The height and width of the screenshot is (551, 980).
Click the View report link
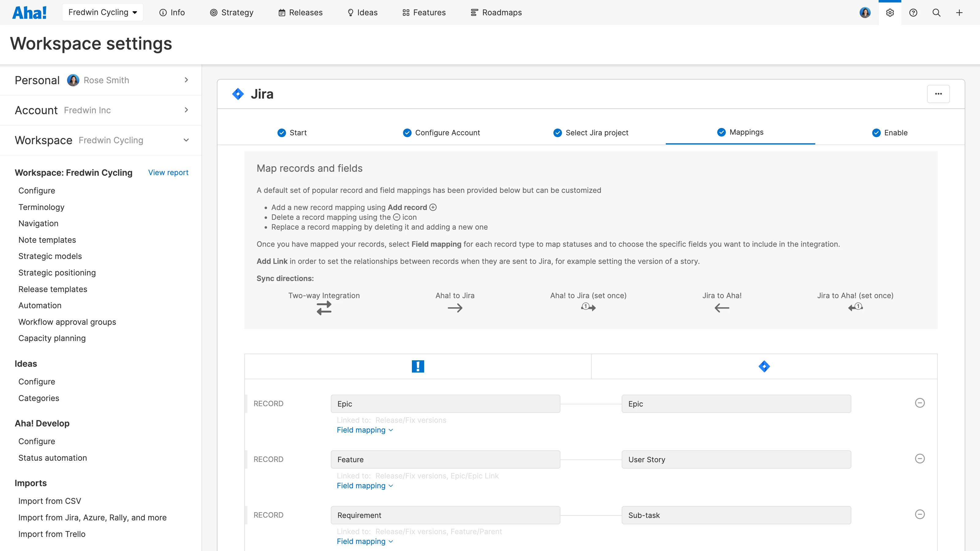[168, 172]
